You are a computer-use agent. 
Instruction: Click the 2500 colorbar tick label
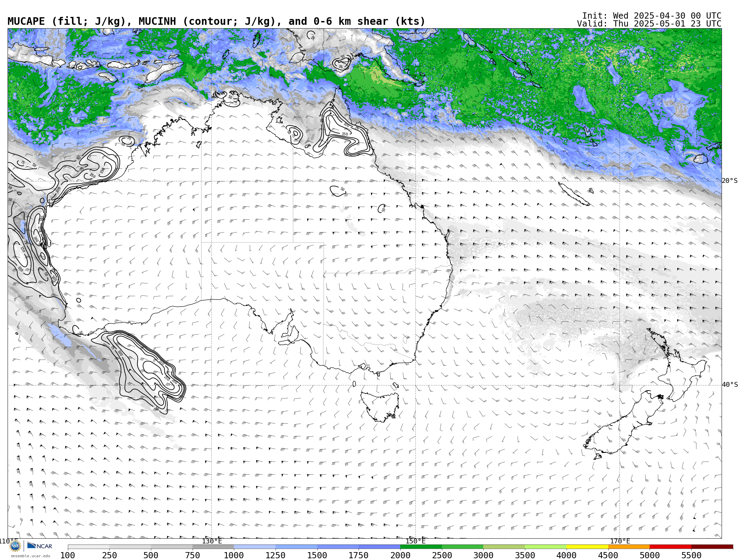click(442, 555)
